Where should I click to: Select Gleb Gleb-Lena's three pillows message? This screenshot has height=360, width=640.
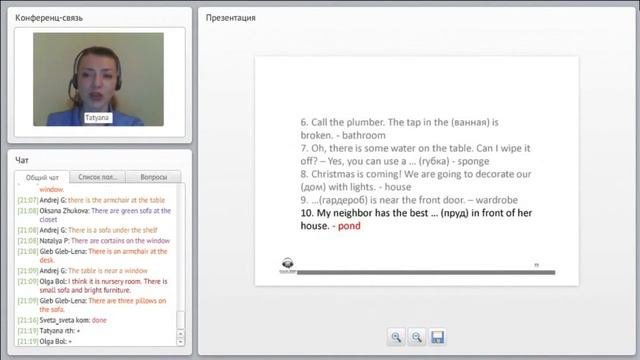pyautogui.click(x=92, y=305)
